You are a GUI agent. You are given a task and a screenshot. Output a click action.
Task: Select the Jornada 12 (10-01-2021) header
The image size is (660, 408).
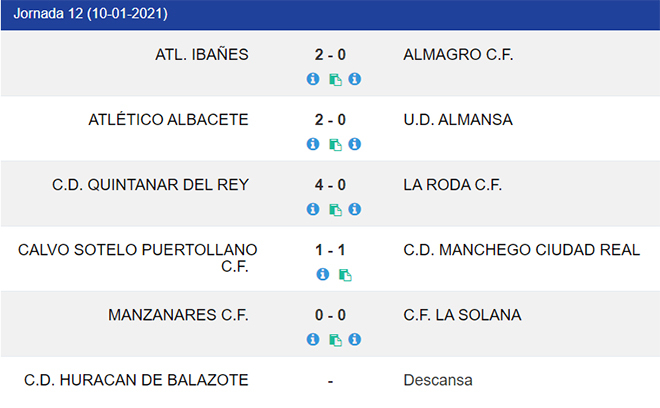coord(330,14)
